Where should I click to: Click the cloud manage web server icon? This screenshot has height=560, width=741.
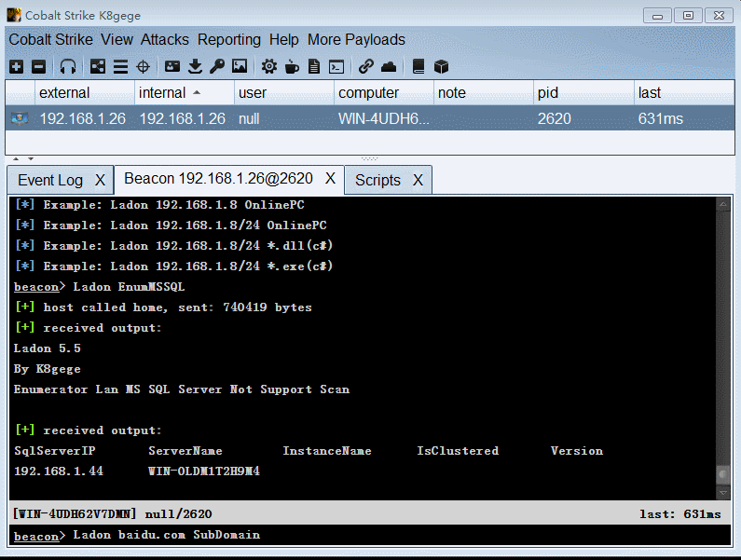pyautogui.click(x=389, y=67)
